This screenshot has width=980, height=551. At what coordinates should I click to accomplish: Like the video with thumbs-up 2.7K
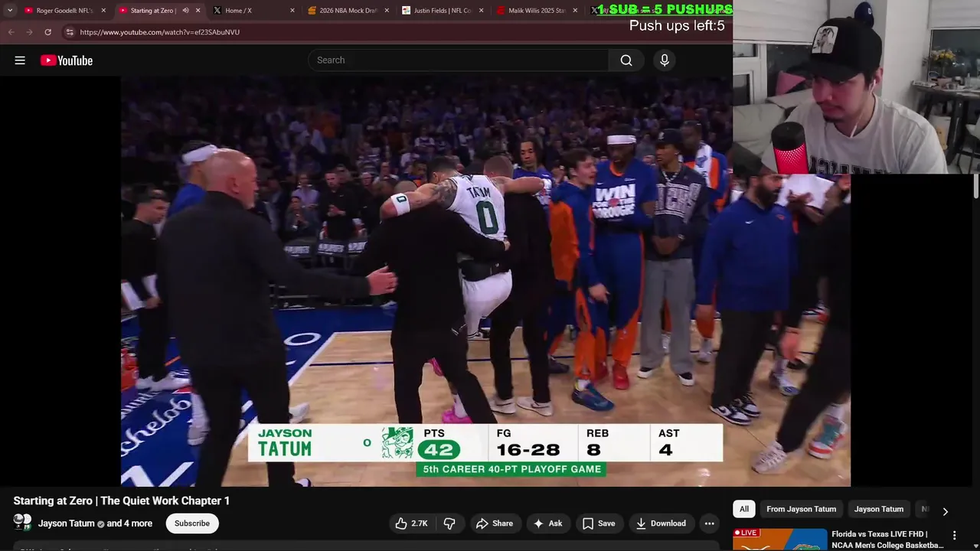tap(411, 523)
